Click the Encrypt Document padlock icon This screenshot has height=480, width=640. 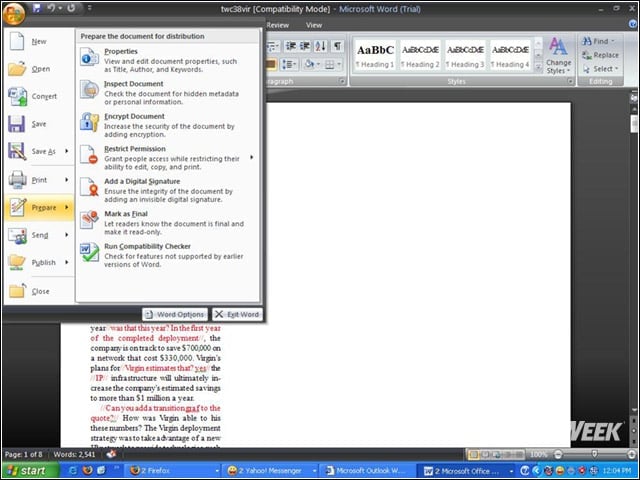(89, 122)
